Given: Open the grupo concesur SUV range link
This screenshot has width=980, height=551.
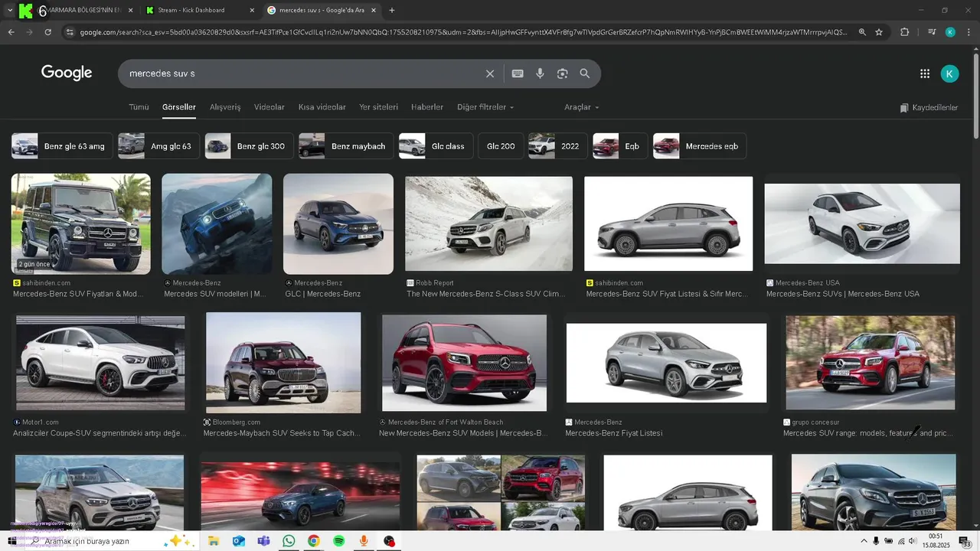Looking at the screenshot, I should [869, 433].
